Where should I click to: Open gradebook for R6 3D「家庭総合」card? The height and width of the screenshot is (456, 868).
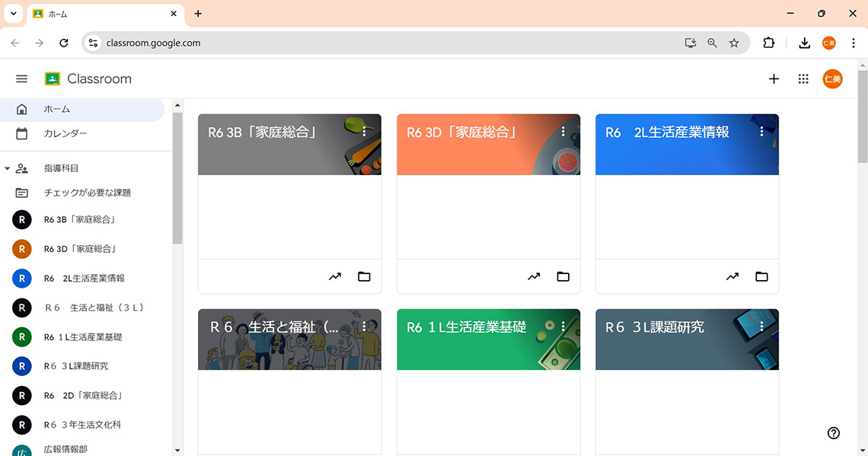[534, 276]
